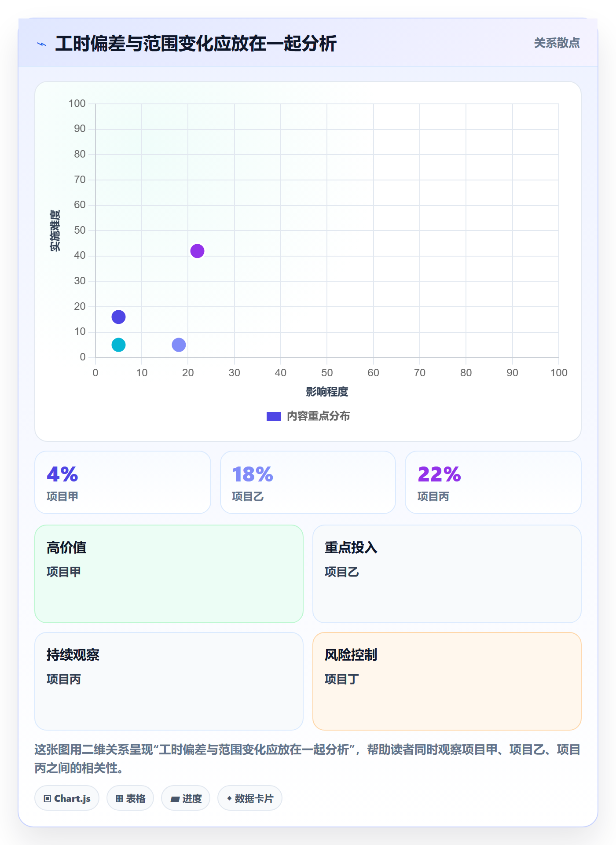The width and height of the screenshot is (616, 845).
Task: Click the 数据卡片 chip diamond icon
Action: (x=229, y=798)
